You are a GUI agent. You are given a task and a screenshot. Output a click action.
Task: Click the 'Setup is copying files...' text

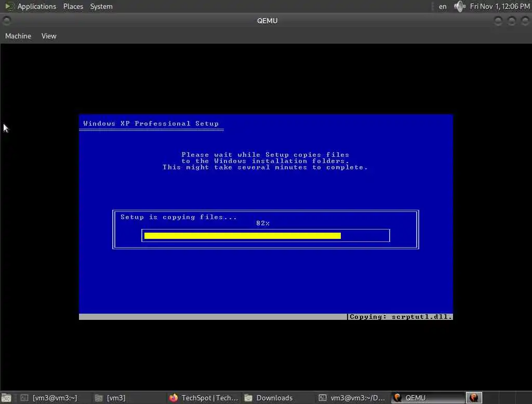tap(179, 217)
